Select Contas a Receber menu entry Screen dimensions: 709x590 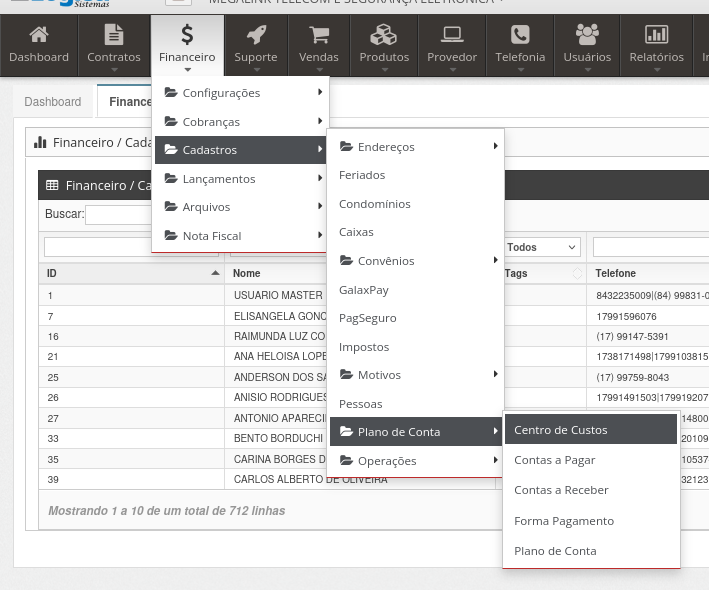tap(591, 490)
